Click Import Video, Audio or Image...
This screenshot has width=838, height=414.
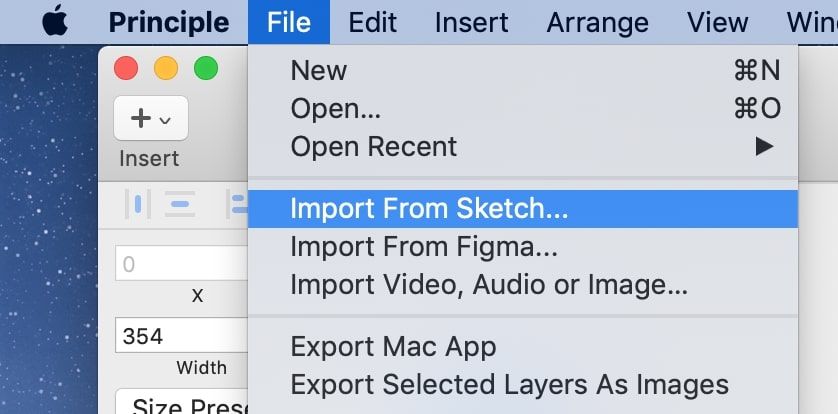point(488,284)
